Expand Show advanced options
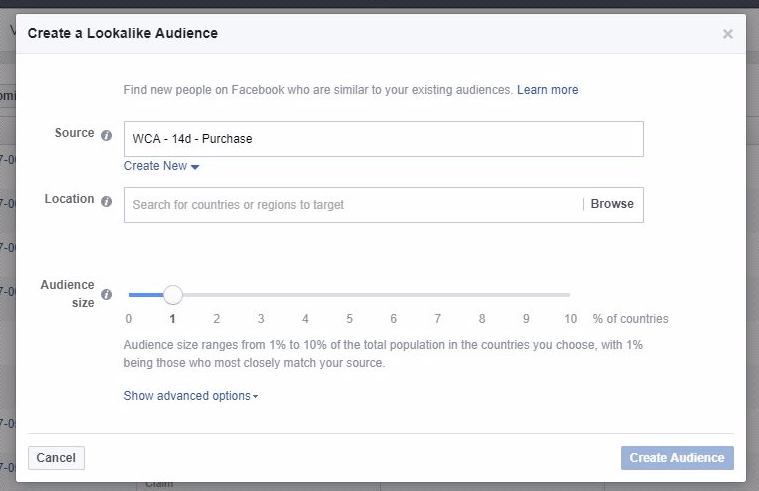Image resolution: width=759 pixels, height=491 pixels. tap(191, 396)
